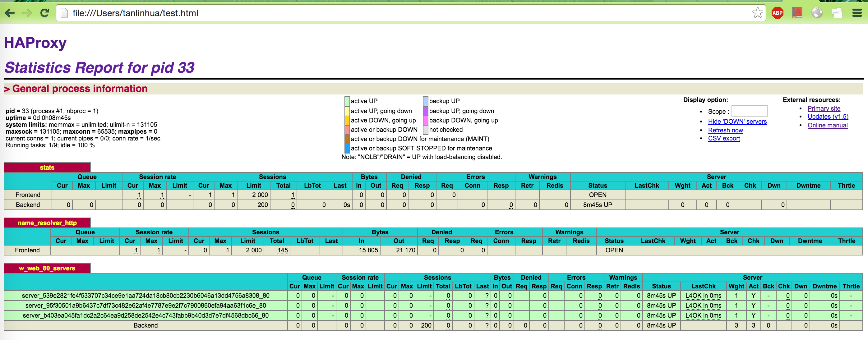868x340 pixels.
Task: Click the Refresh now link
Action: point(725,131)
